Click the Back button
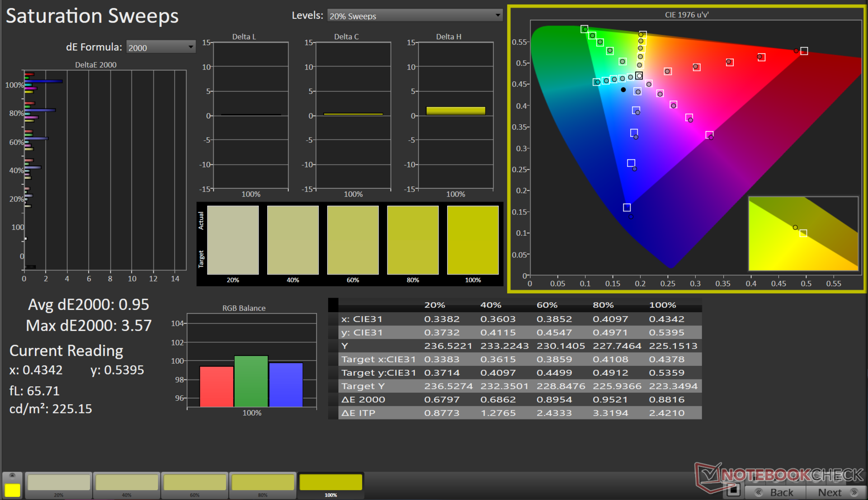Viewport: 868px width, 500px height. (x=781, y=492)
